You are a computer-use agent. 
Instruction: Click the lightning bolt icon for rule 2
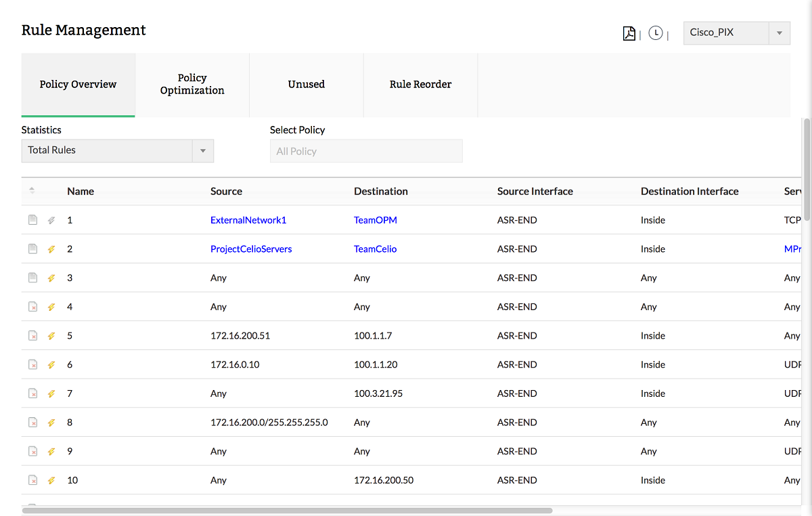51,249
